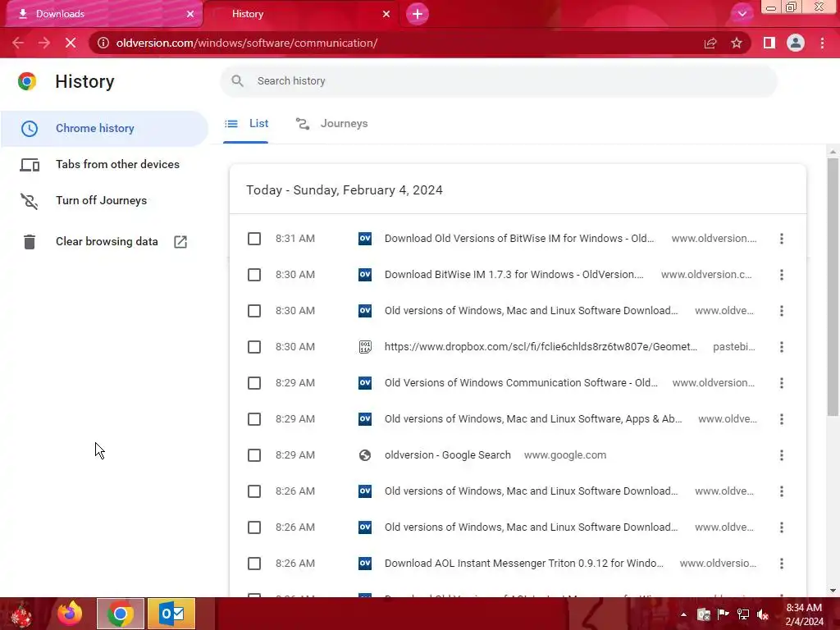This screenshot has height=630, width=840.
Task: Click the muted volume tray icon
Action: click(763, 614)
